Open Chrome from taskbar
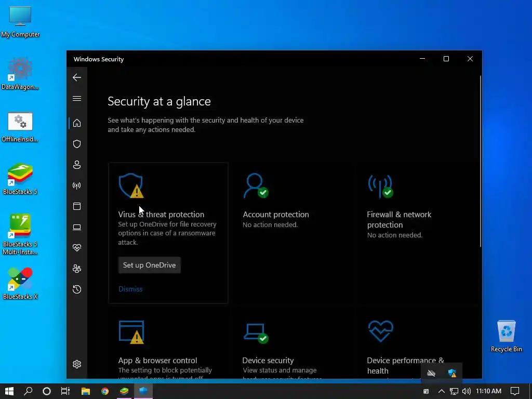532x399 pixels. click(x=105, y=391)
